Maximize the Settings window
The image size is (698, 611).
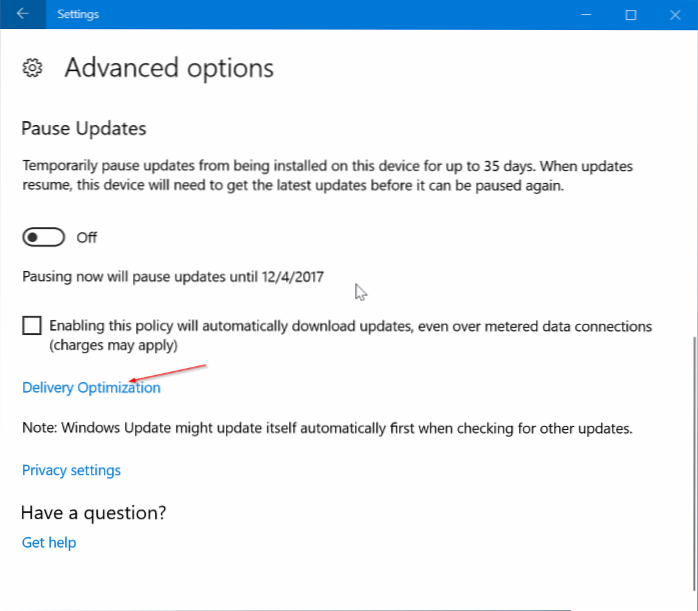tap(631, 14)
